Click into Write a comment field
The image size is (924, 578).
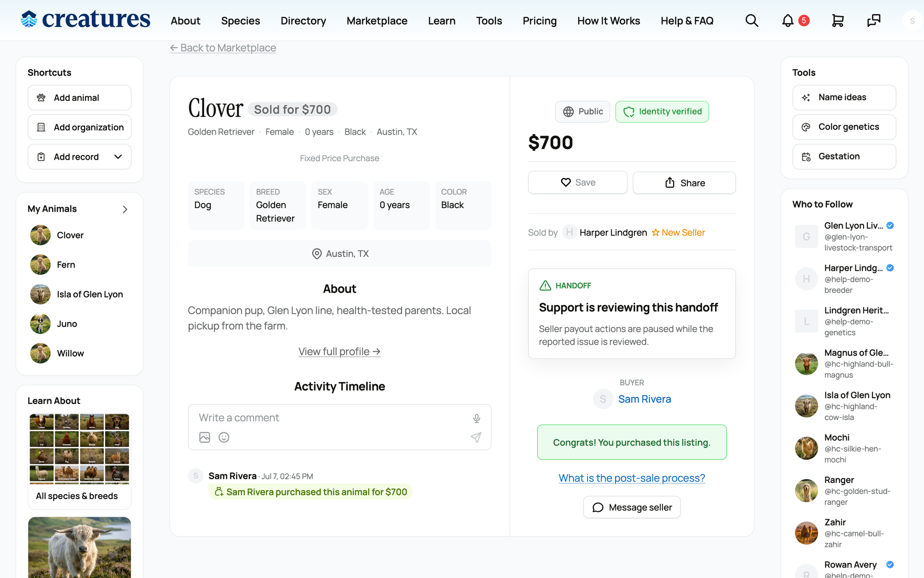[331, 418]
